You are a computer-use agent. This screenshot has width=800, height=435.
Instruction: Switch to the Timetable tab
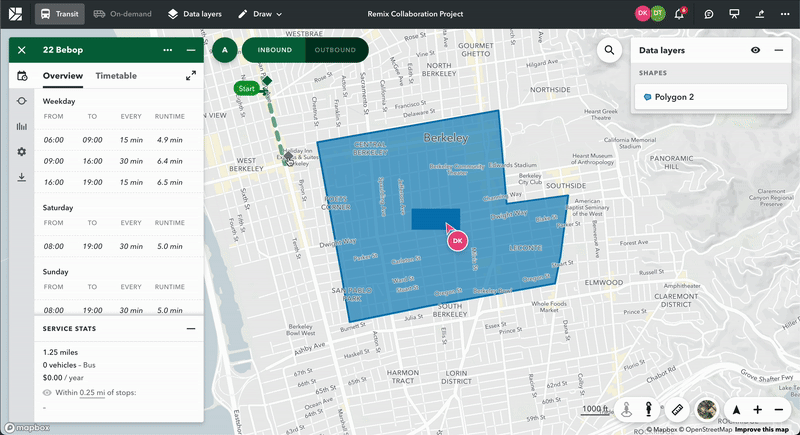click(116, 76)
